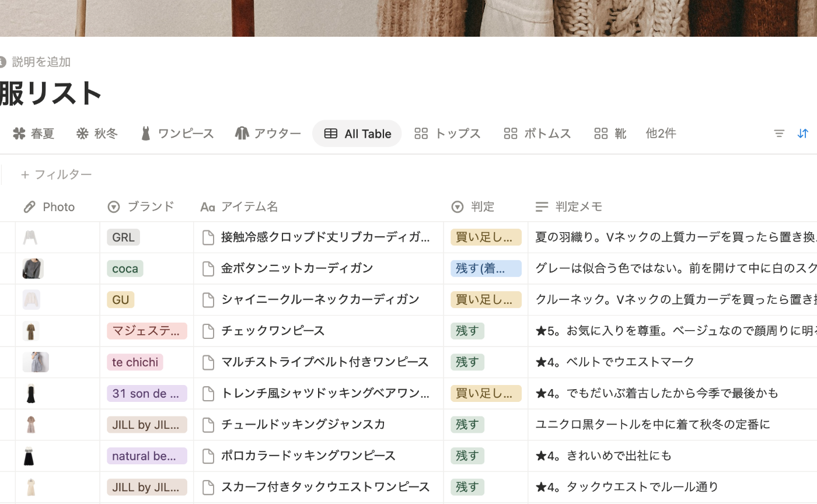Image resolution: width=817 pixels, height=504 pixels.
Task: Click the 残す(着… status tag in coca row
Action: (486, 268)
